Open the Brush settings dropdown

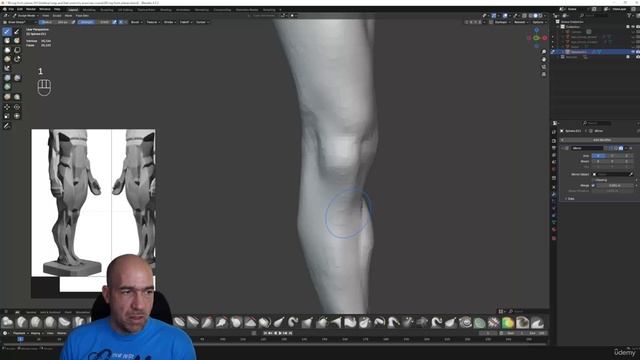[x=137, y=22]
